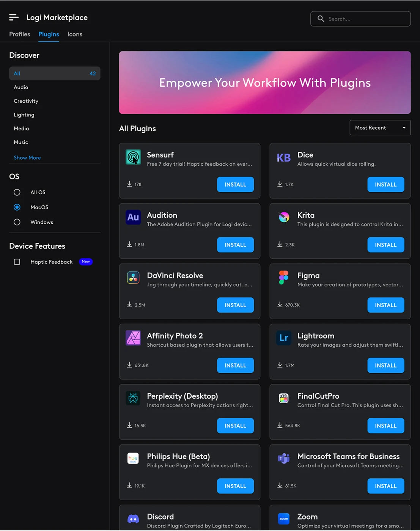Open the Lightroom Lr plugin icon

pos(283,338)
